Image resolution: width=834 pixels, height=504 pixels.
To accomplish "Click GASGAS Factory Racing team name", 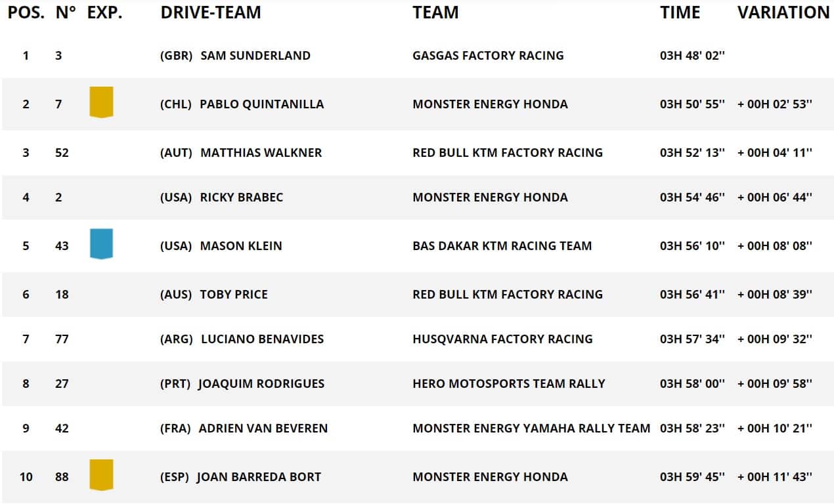I will tap(488, 56).
